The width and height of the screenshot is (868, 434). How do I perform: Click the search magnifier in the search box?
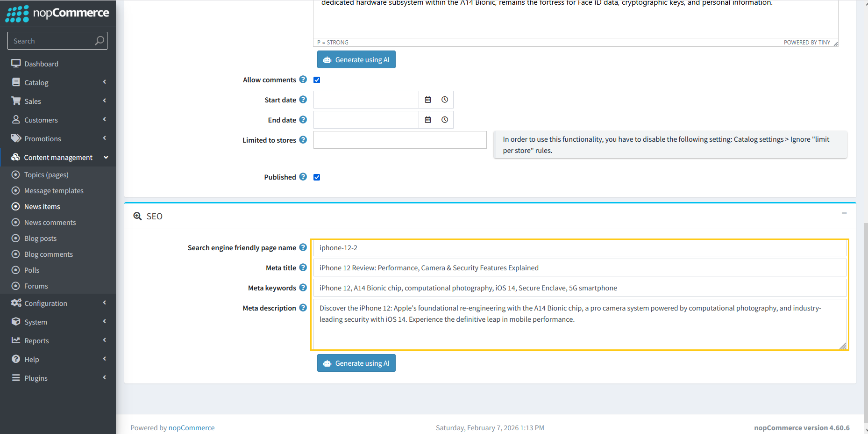[x=99, y=41]
